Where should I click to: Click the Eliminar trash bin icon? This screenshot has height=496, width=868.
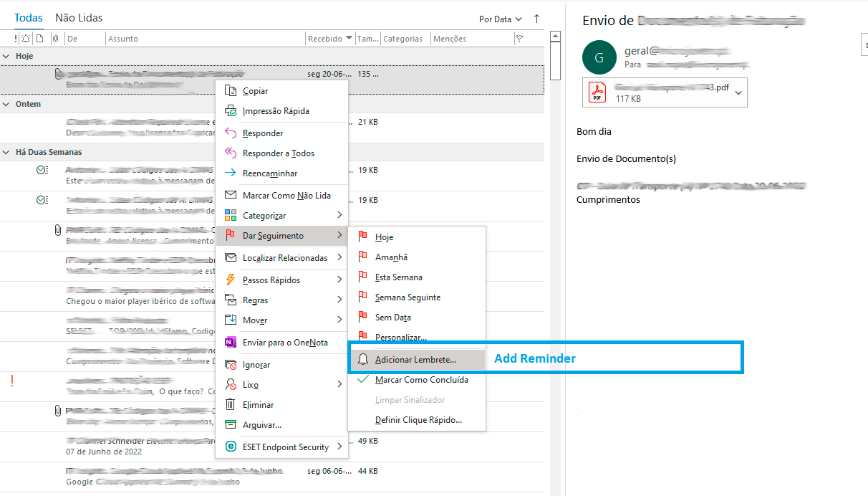(x=230, y=405)
